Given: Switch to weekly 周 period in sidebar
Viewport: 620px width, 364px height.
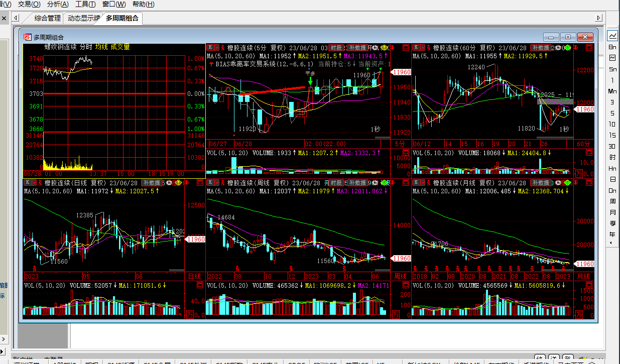Looking at the screenshot, I should [x=612, y=201].
